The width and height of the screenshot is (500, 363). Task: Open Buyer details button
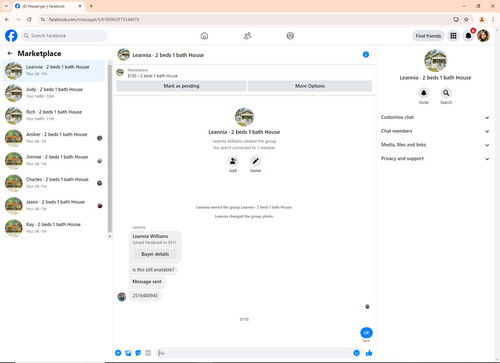(155, 254)
